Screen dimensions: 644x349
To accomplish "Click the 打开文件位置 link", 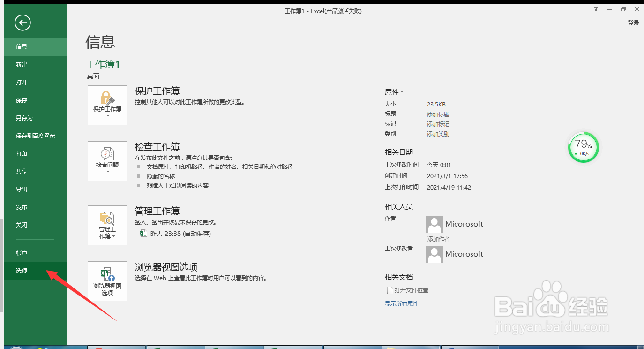I will click(407, 290).
